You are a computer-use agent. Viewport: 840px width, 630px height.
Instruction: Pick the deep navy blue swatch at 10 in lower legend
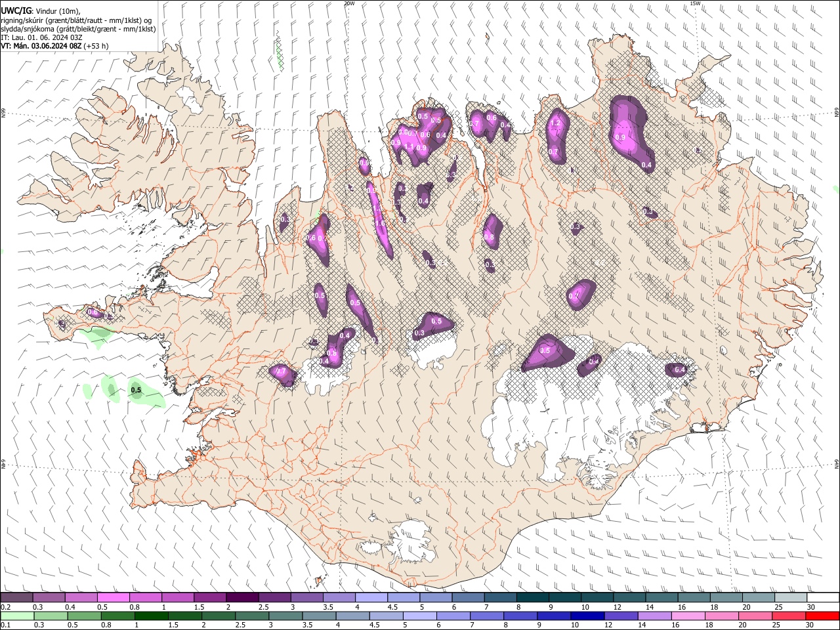(588, 616)
